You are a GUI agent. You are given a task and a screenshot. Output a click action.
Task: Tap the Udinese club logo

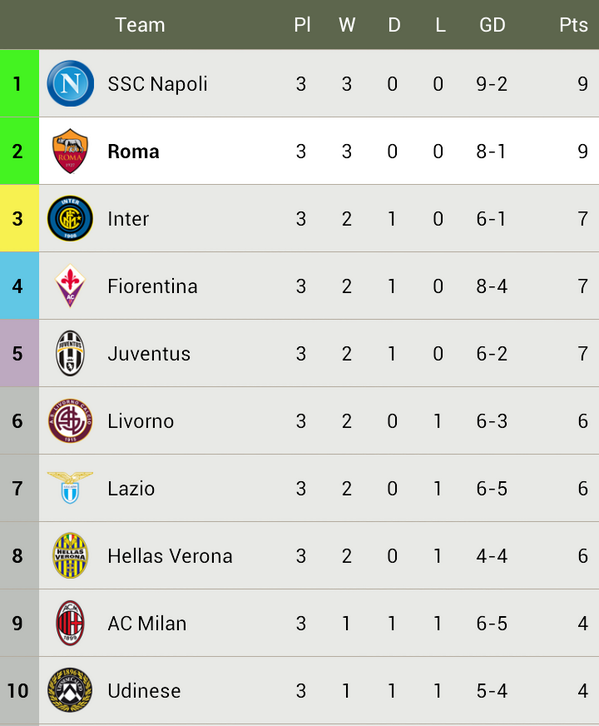pyautogui.click(x=70, y=690)
